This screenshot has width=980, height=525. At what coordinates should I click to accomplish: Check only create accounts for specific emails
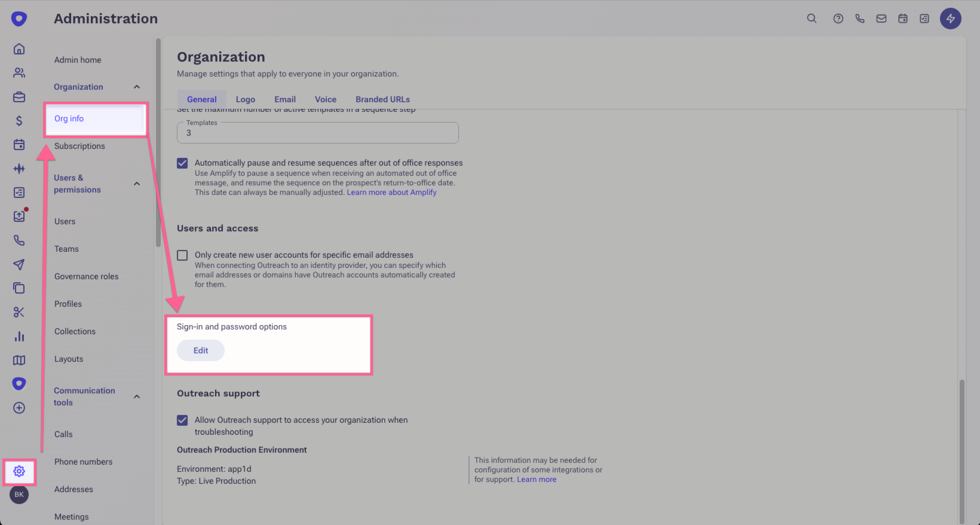click(182, 255)
